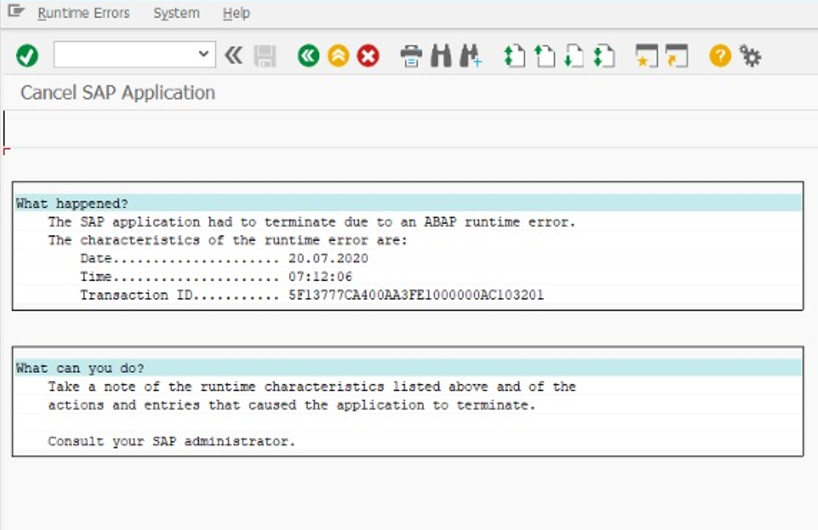Click the yellow Exit up-arrow icon

338,55
